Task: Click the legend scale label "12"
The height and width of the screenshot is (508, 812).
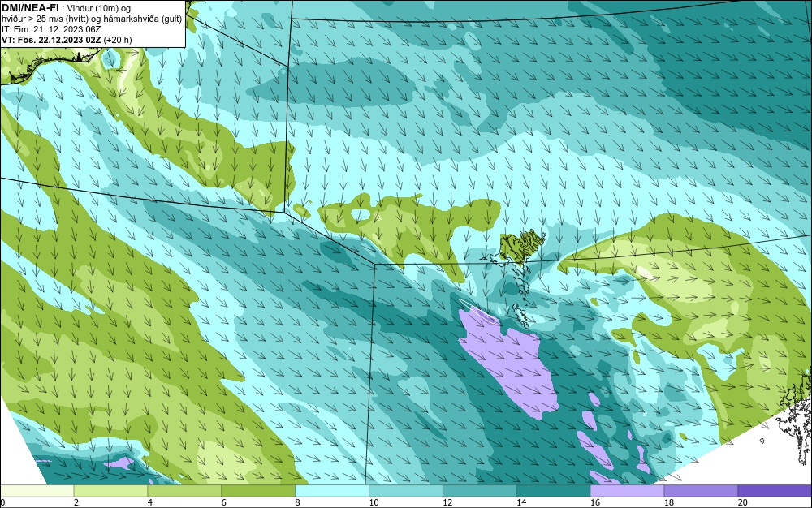Action: [447, 502]
